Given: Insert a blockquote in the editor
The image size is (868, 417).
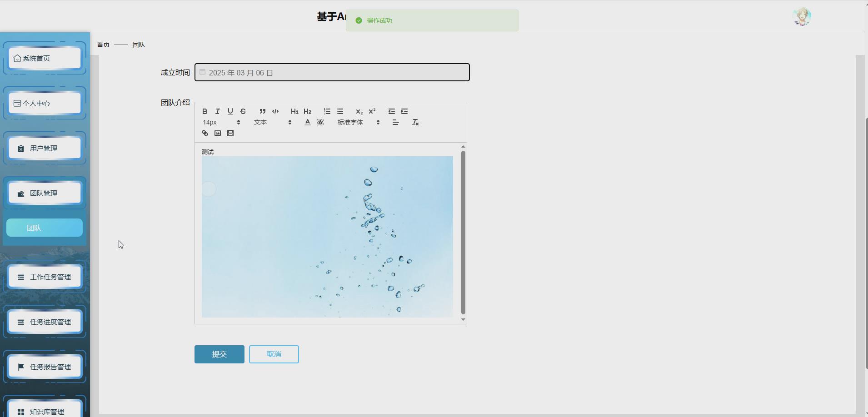Looking at the screenshot, I should click(x=262, y=111).
